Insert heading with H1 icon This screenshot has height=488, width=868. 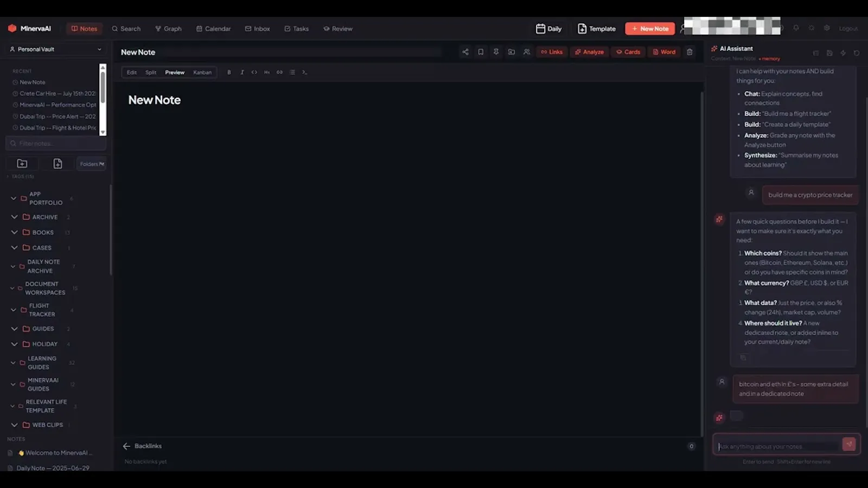(x=267, y=72)
